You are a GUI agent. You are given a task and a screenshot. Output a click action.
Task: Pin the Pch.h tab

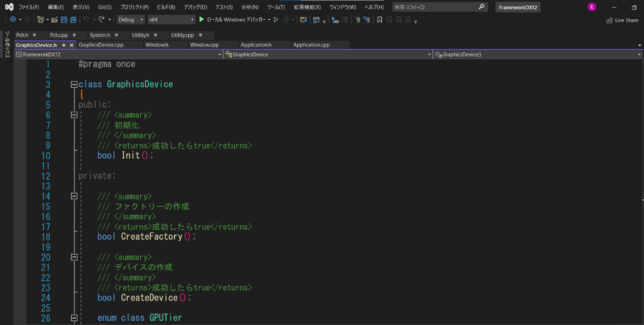[34, 35]
